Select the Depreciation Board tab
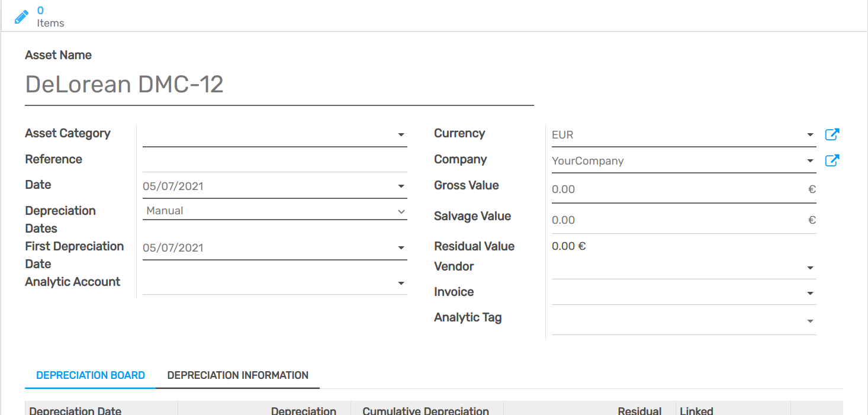Viewport: 868px width, 415px height. point(90,375)
